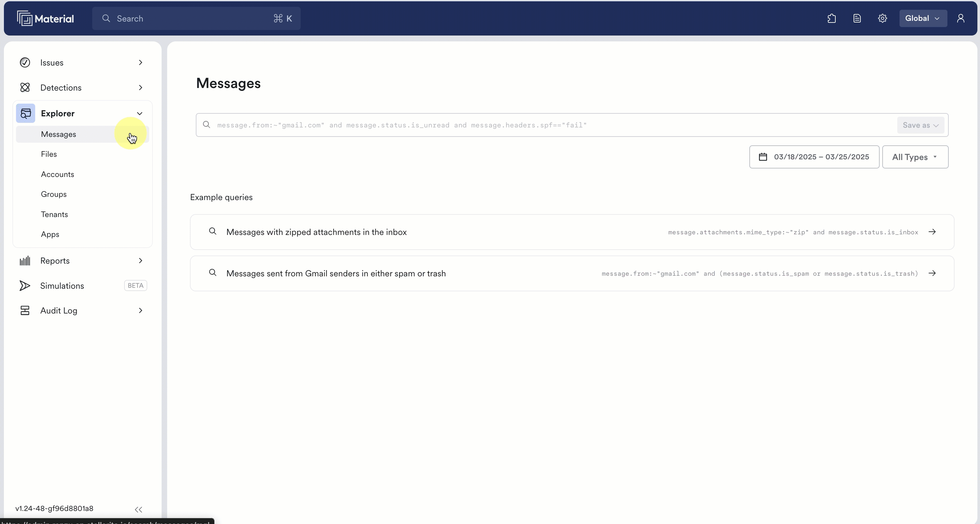Click the calendar icon in date range
The height and width of the screenshot is (524, 980).
(763, 157)
